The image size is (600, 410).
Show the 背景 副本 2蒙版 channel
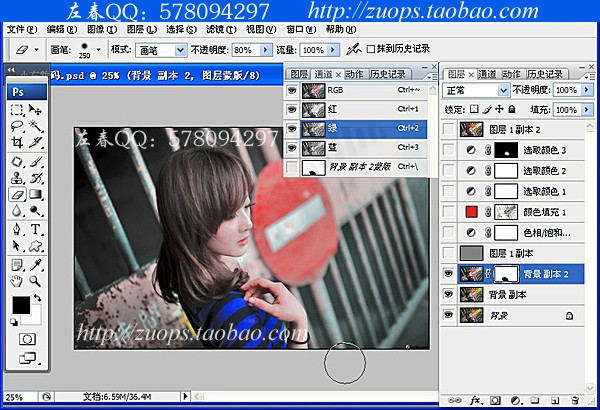(292, 167)
